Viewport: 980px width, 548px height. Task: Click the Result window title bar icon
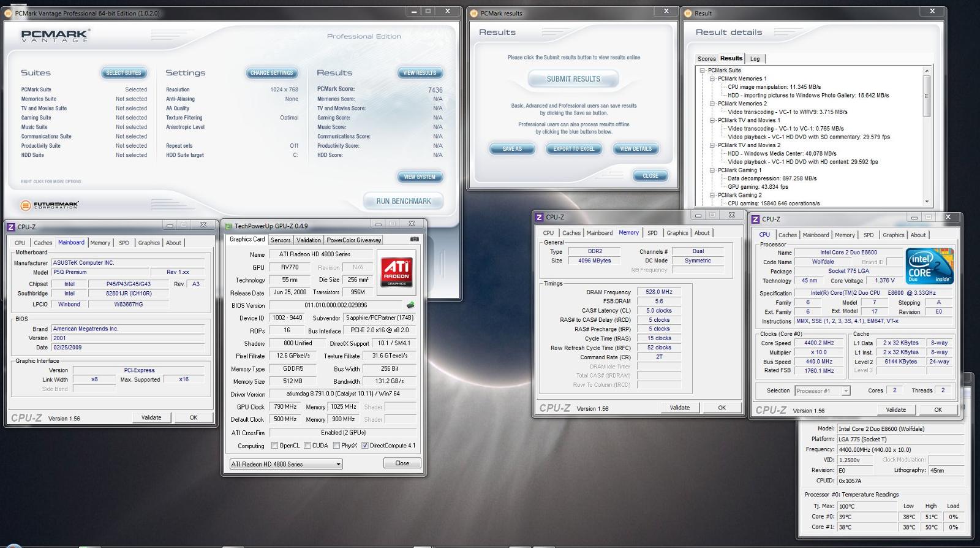(688, 13)
